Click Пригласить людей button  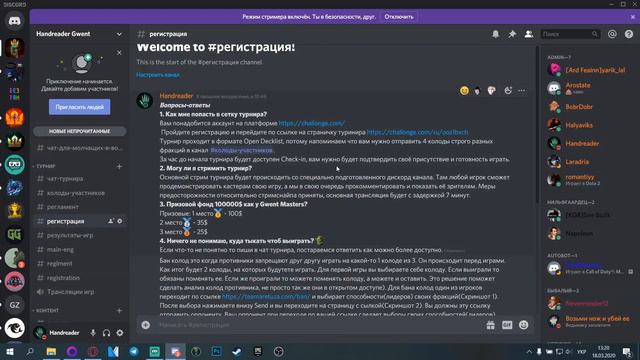(x=80, y=107)
